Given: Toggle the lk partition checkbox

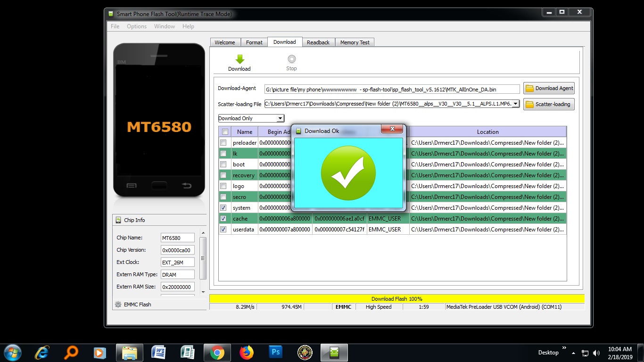Looking at the screenshot, I should click(x=223, y=153).
